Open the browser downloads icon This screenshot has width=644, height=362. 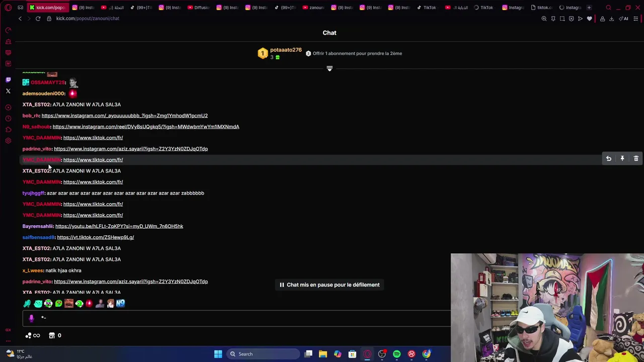point(611,19)
